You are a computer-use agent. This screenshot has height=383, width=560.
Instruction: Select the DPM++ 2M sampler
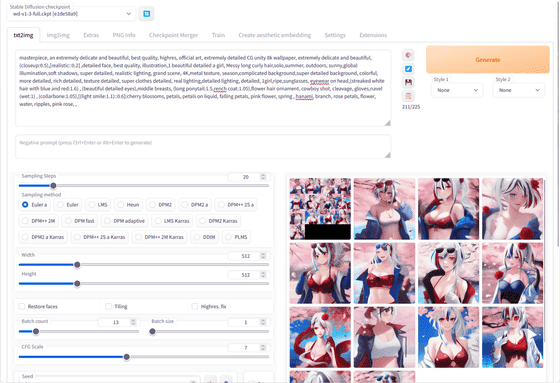tap(39, 221)
